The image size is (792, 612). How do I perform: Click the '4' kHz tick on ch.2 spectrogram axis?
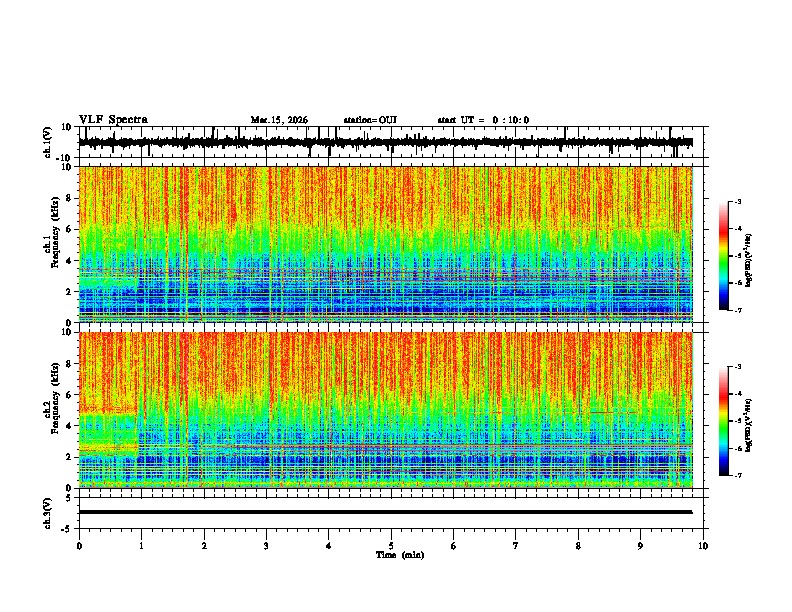[x=69, y=426]
